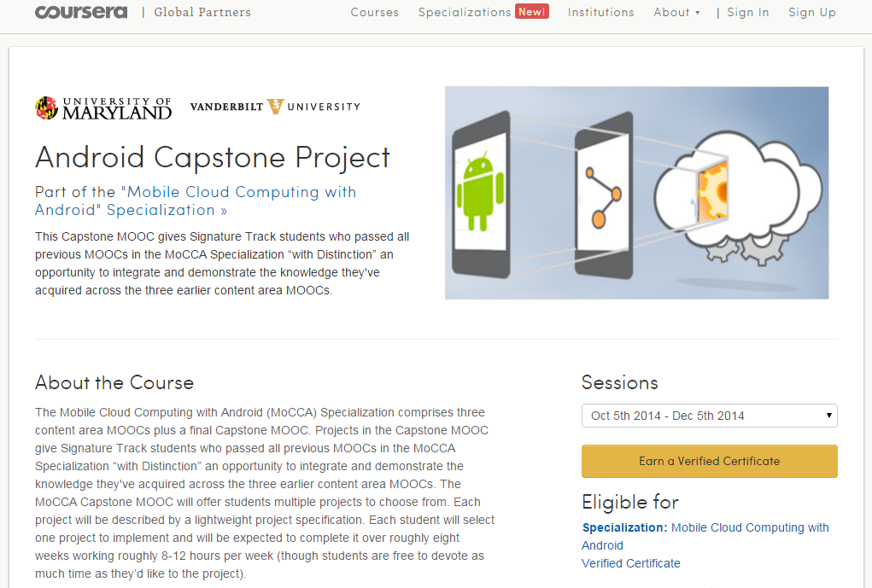This screenshot has height=588, width=872.
Task: Open the Courses menu item
Action: click(x=374, y=13)
